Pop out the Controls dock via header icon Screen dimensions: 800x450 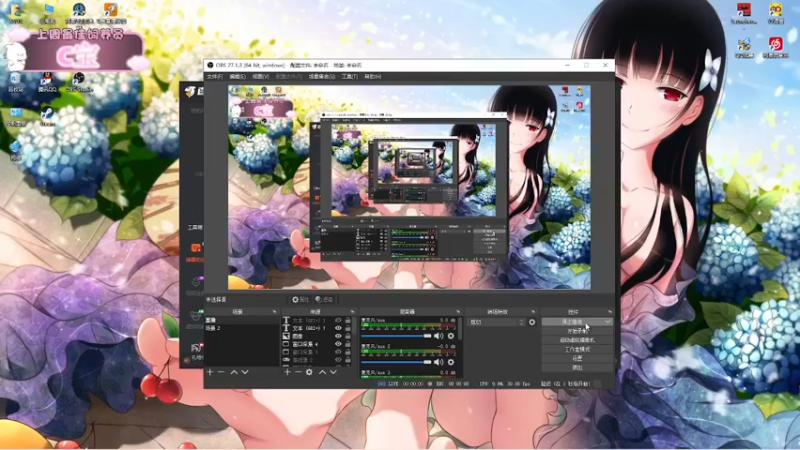[x=610, y=311]
